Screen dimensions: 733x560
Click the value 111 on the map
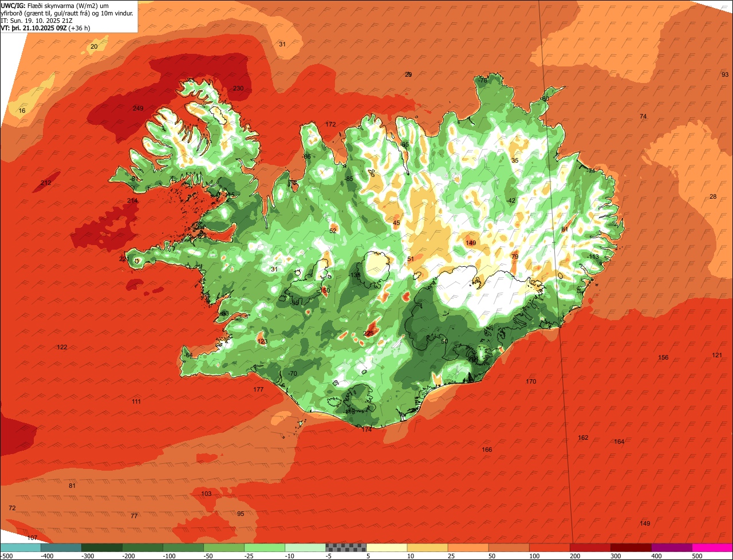click(x=136, y=401)
